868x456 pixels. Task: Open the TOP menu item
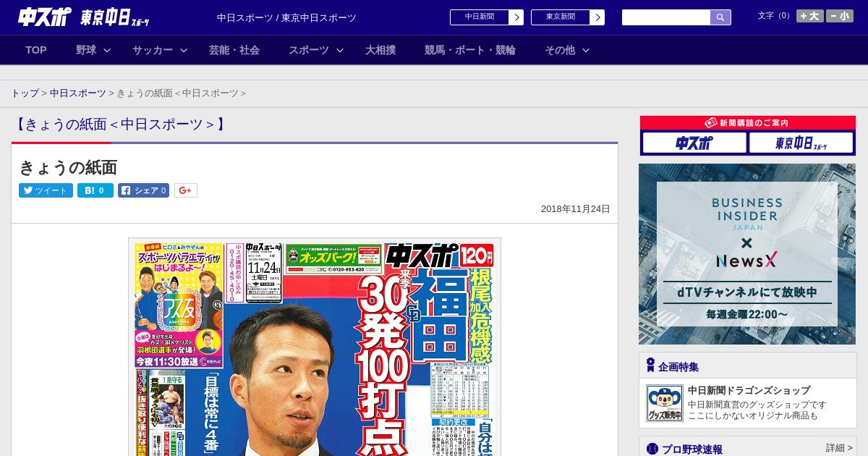pyautogui.click(x=36, y=50)
